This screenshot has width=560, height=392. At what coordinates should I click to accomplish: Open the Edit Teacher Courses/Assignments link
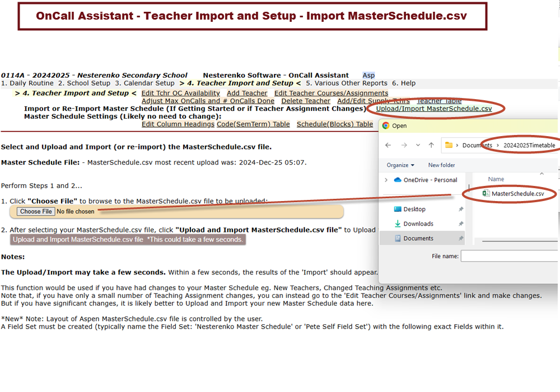pos(331,93)
